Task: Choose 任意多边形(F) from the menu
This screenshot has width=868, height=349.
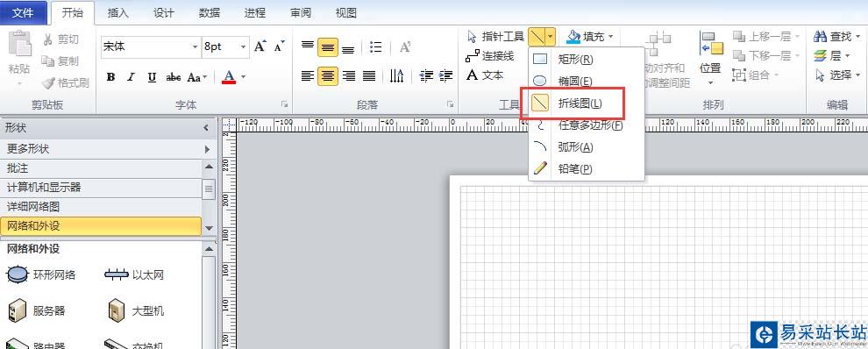Action: (x=587, y=125)
